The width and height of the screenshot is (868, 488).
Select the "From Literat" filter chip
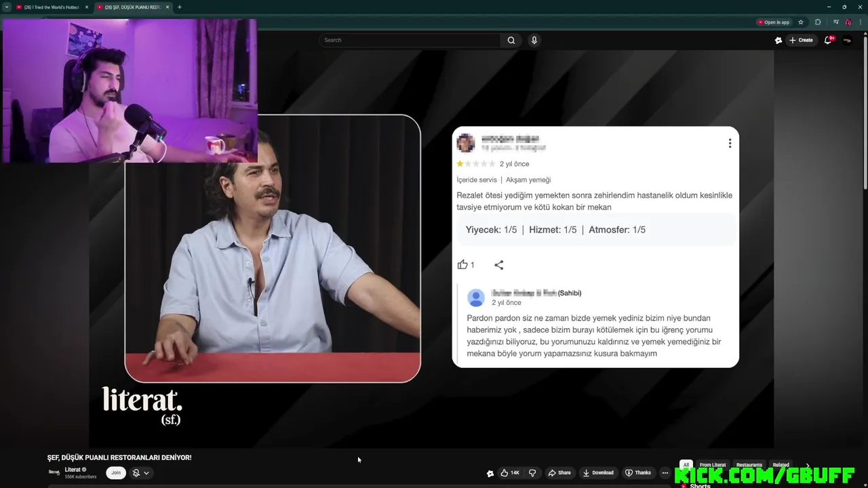713,465
